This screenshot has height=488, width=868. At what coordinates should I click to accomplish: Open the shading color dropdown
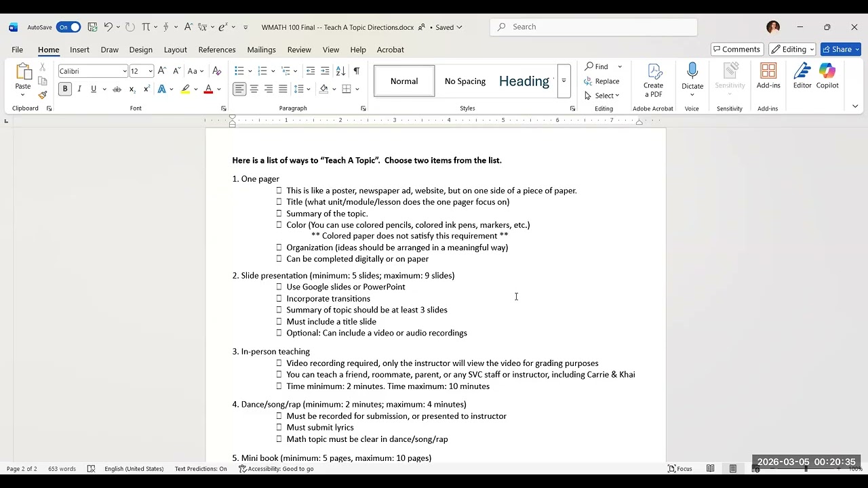pyautogui.click(x=333, y=89)
